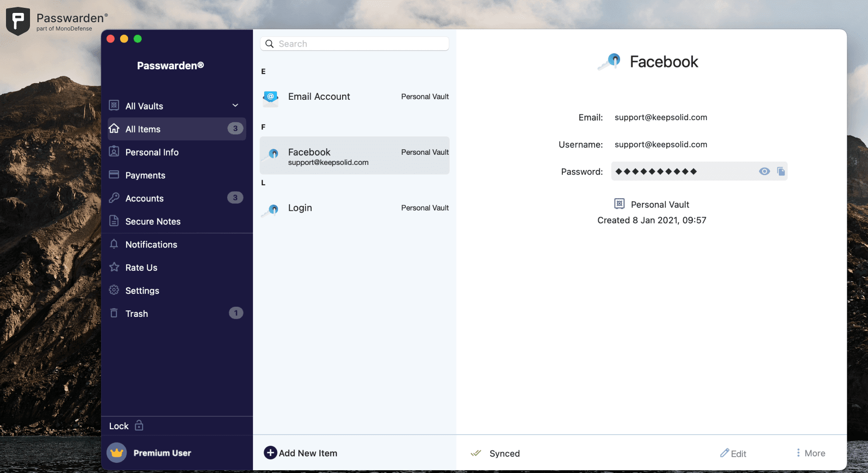This screenshot has height=473, width=868.
Task: Click the Accounts key icon
Action: click(114, 198)
